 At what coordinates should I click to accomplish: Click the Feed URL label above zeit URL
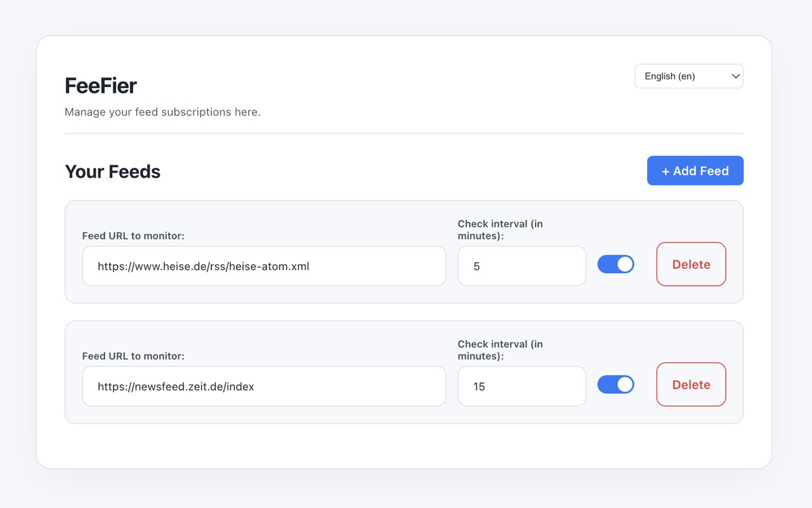click(x=133, y=356)
